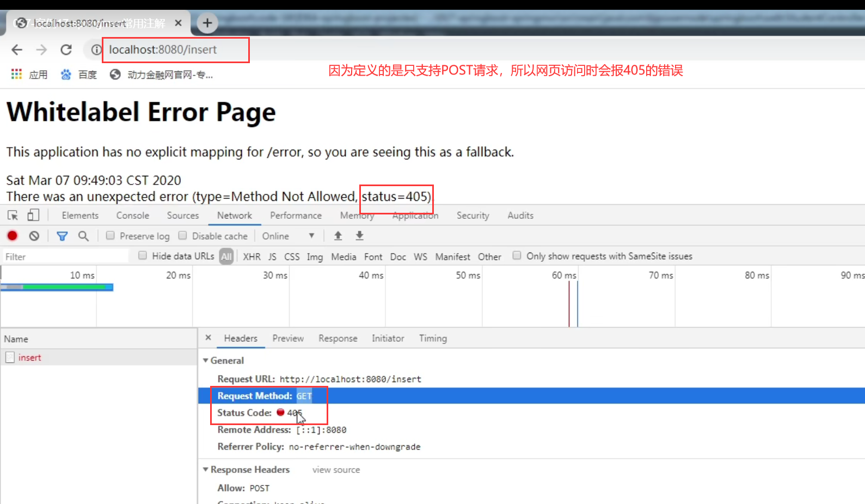The height and width of the screenshot is (504, 865).
Task: Enable Preserve log checkbox
Action: point(111,236)
